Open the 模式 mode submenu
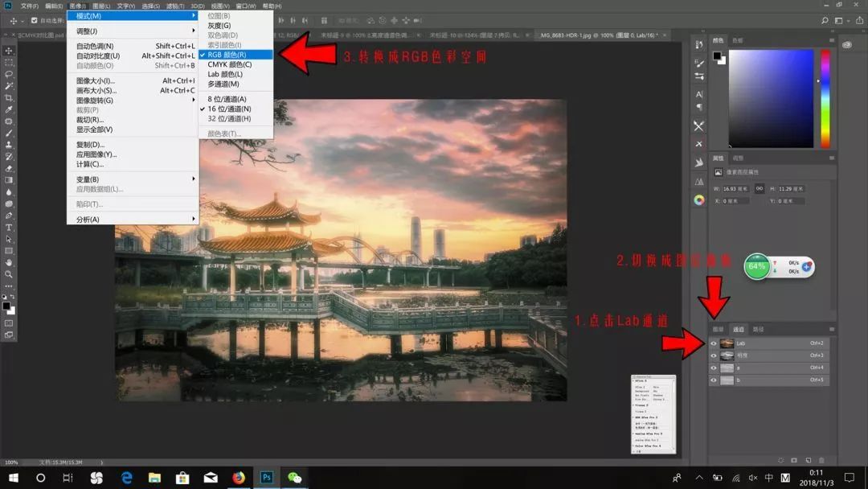This screenshot has width=868, height=489. [x=88, y=15]
